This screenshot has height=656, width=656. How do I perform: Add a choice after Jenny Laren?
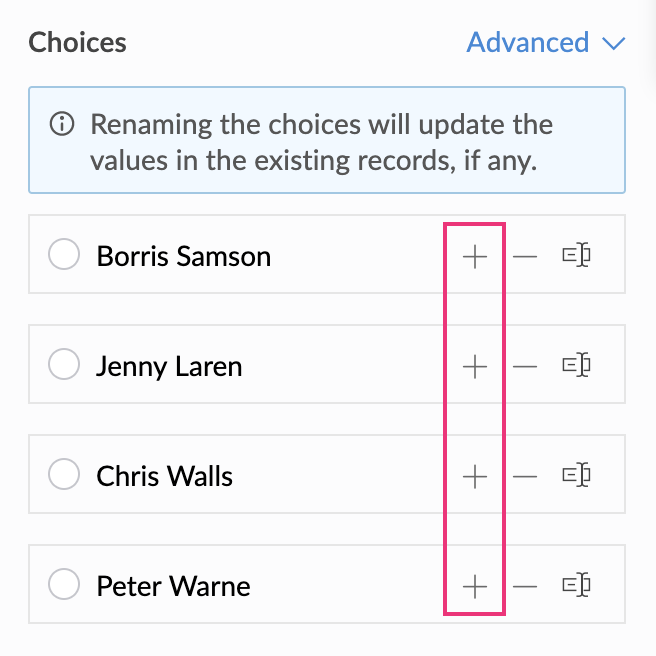475,367
